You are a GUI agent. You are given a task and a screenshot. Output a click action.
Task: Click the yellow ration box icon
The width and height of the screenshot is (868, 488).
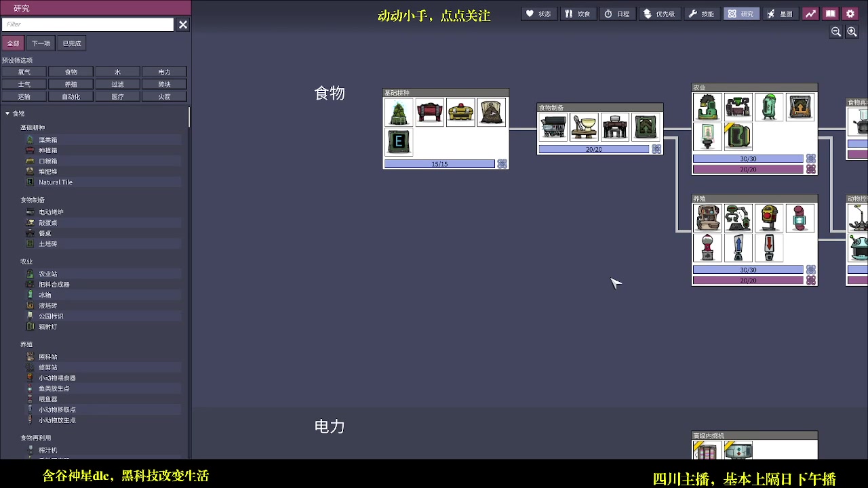click(461, 113)
